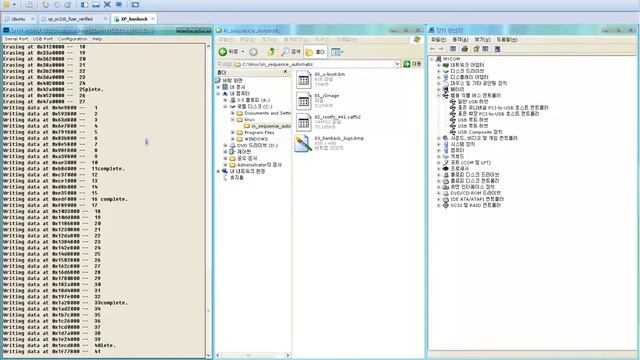Viewport: 640px width, 360px height.
Task: Open the second menu of Device Manager
Action: coord(460,40)
